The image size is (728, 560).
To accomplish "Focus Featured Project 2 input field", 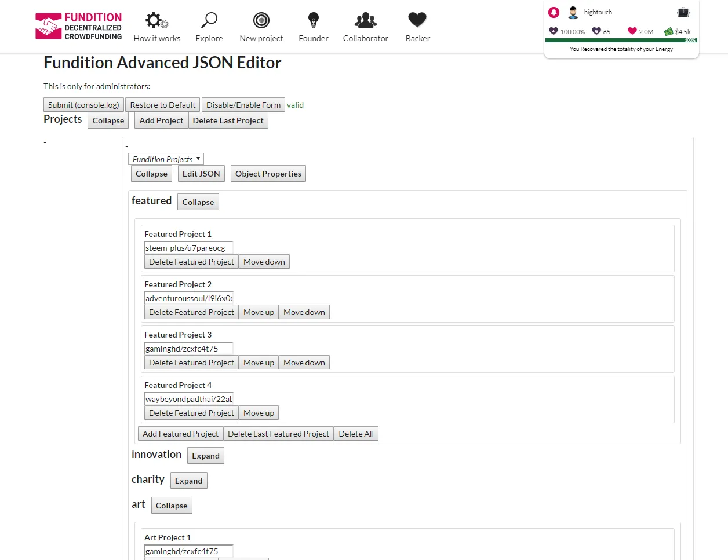I will point(188,298).
